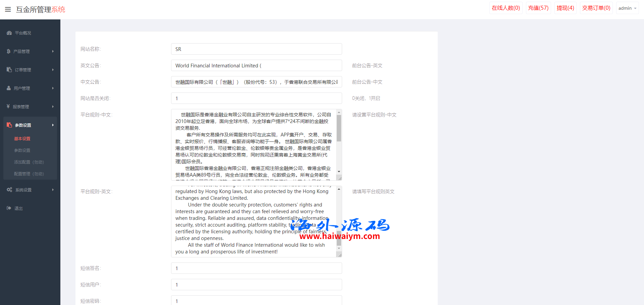This screenshot has height=305, width=644.
Task: Click the 报表管理 yen icon
Action: pos(8,107)
